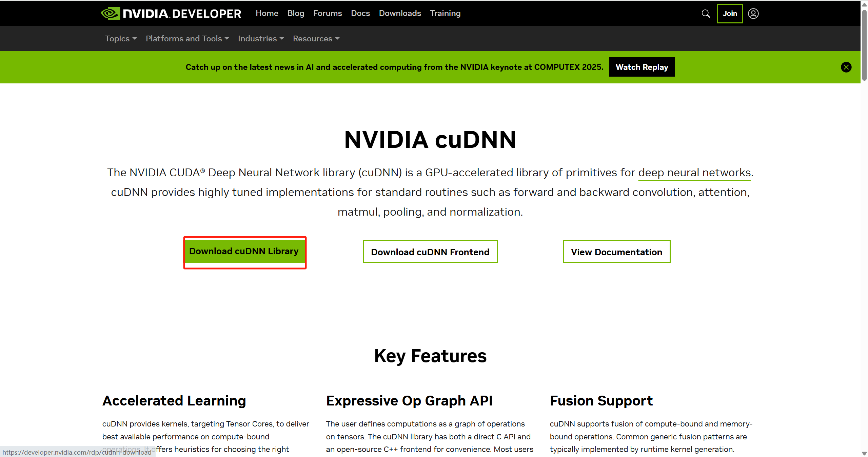Click Download cuDNN Library button

click(x=244, y=251)
